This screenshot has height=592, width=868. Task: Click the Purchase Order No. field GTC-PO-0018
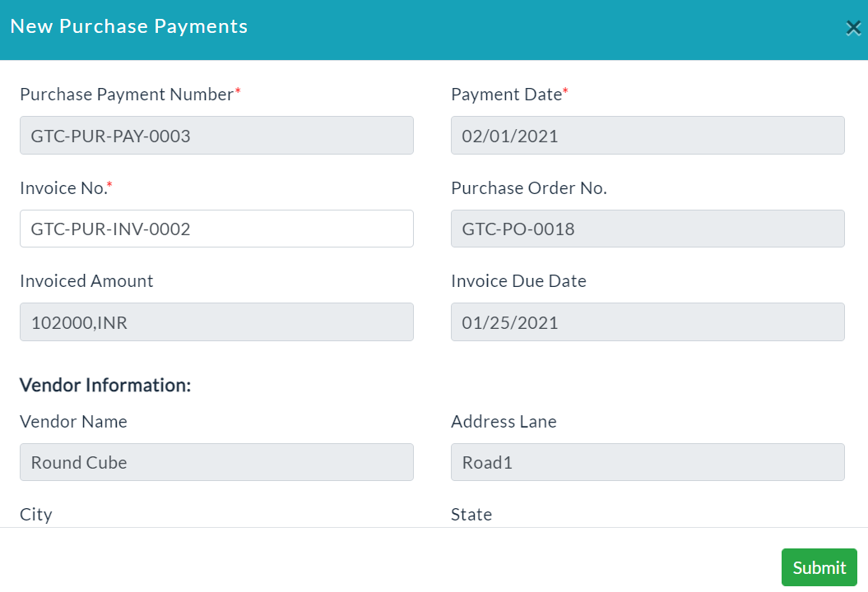click(648, 229)
